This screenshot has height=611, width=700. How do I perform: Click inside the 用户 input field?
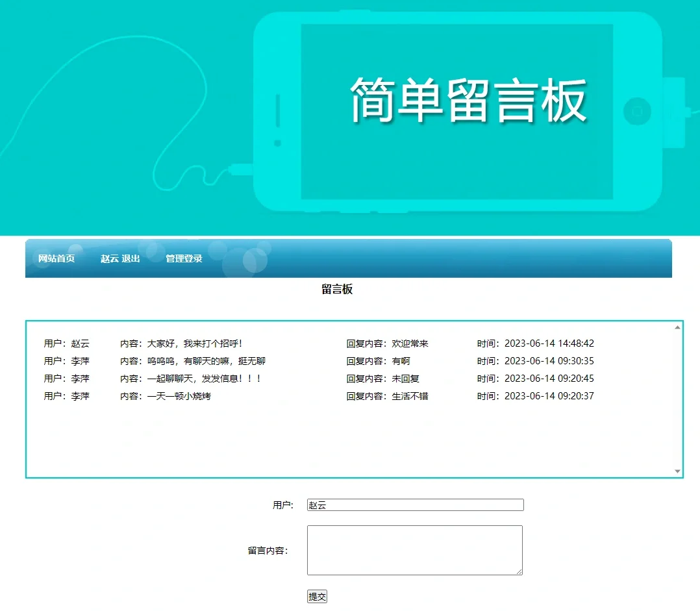click(x=416, y=505)
